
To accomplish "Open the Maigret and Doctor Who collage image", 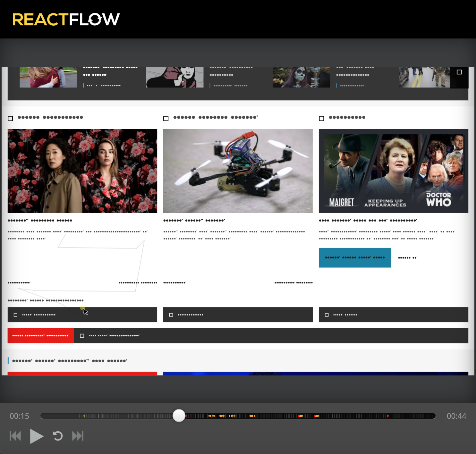I will point(394,171).
